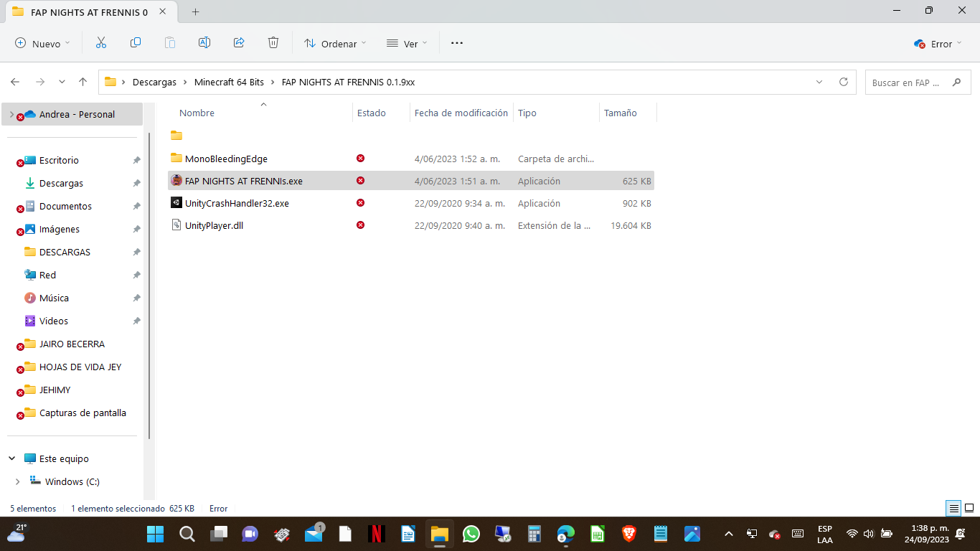This screenshot has width=980, height=551.
Task: Open Capturas de pantalla in the sidebar
Action: point(83,413)
